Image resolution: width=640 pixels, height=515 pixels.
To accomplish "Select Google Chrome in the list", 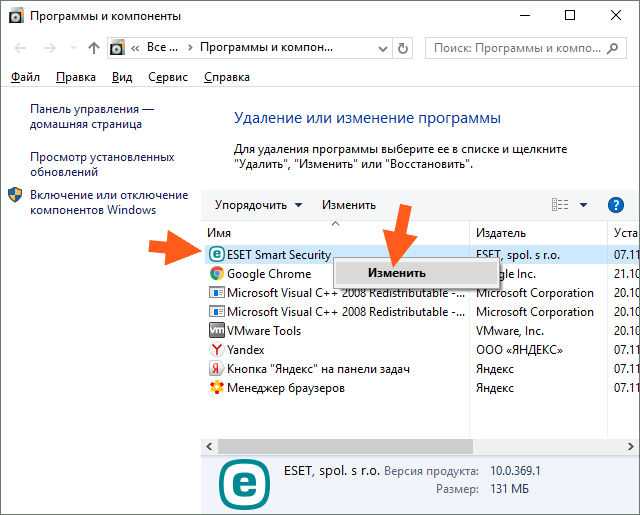I will 269,274.
